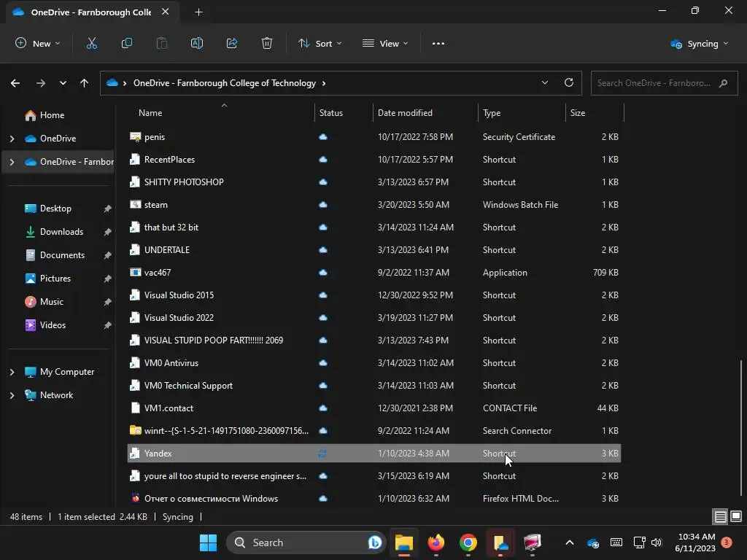Open File Explorer from the taskbar
The image size is (747, 560).
tap(404, 542)
